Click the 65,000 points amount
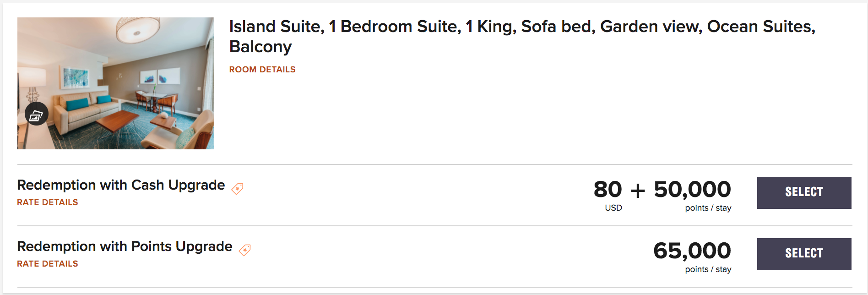 click(692, 251)
